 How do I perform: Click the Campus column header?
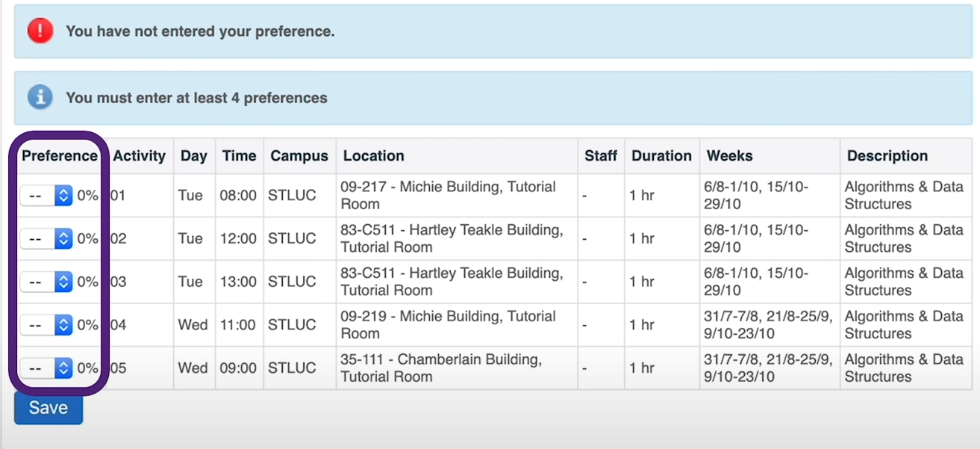coord(299,156)
